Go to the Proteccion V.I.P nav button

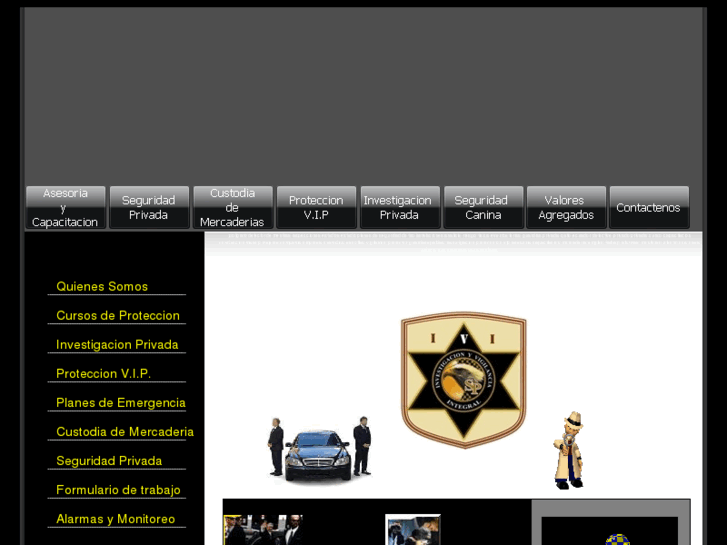[316, 207]
